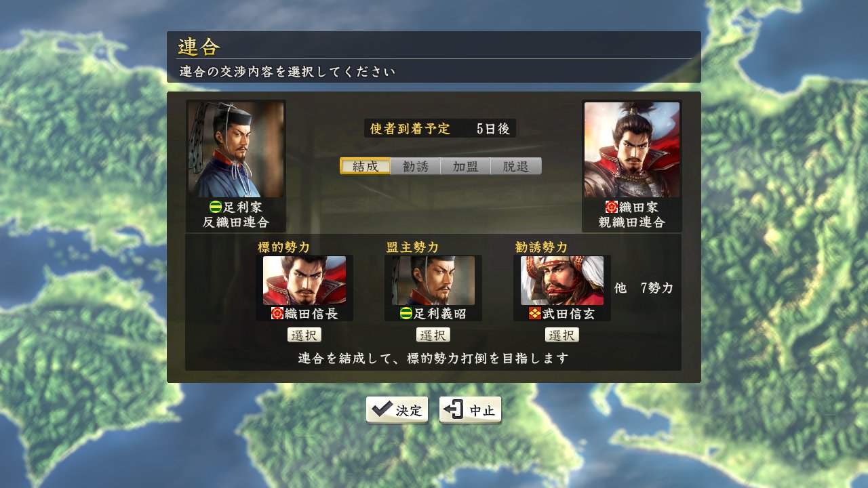Click the green 足利家 clan crest icon

click(216, 207)
